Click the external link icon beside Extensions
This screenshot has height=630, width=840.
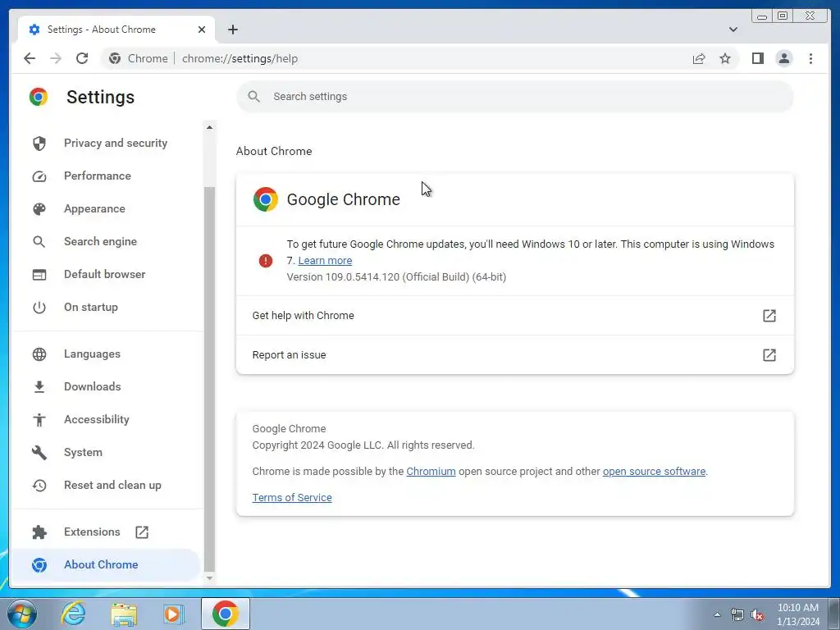142,532
